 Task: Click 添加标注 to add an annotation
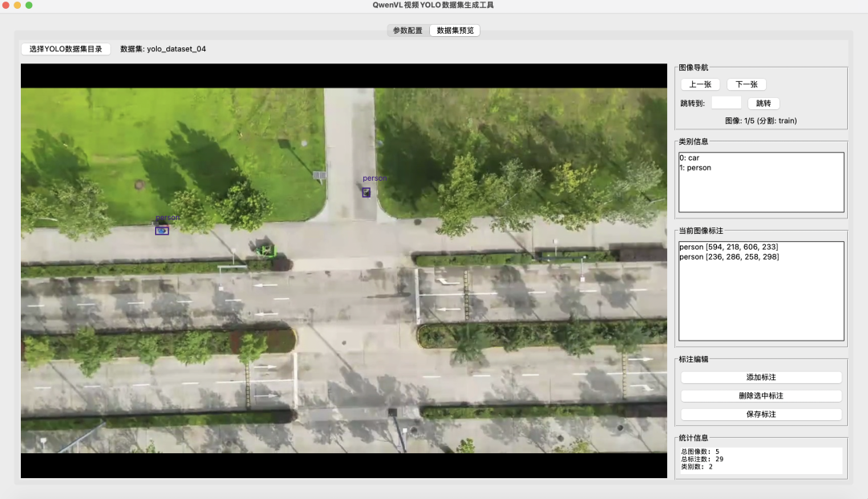click(x=760, y=378)
